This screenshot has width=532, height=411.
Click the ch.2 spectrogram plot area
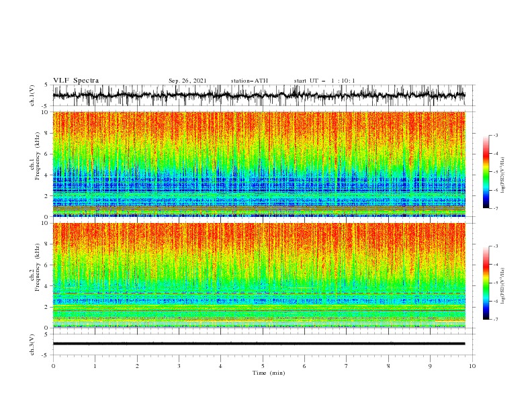tap(259, 275)
